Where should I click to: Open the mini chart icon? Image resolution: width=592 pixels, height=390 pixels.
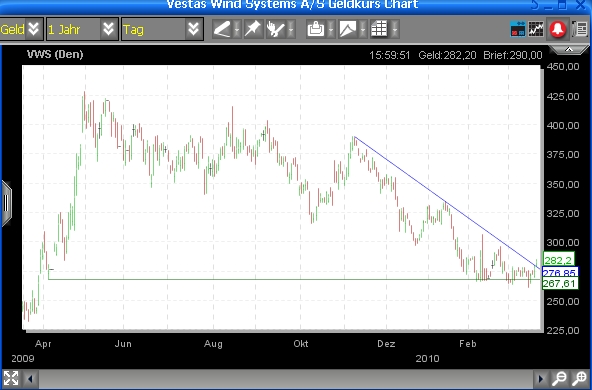pos(536,29)
